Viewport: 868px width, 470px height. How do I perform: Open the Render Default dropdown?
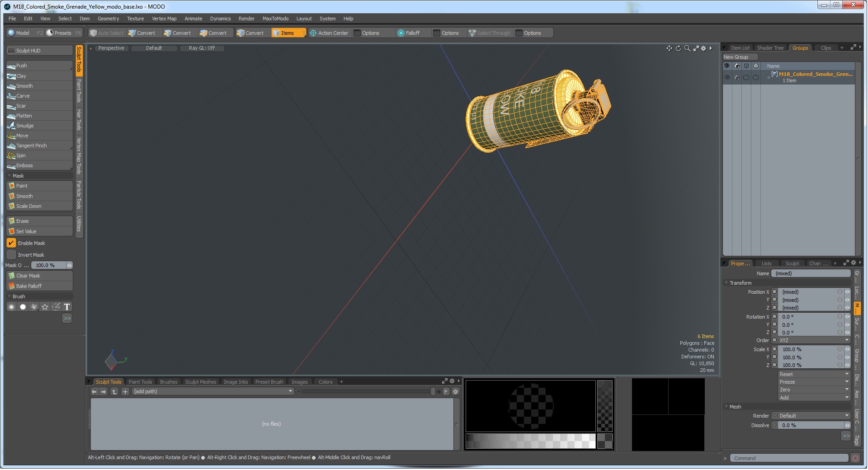tap(814, 416)
